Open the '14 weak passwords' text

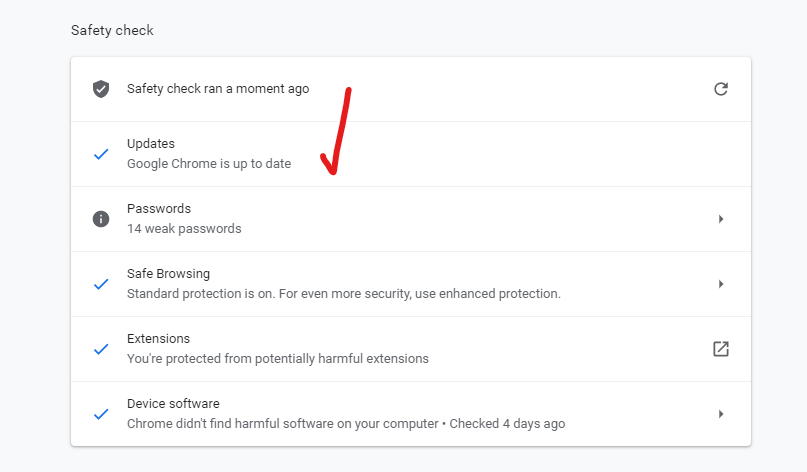[184, 229]
